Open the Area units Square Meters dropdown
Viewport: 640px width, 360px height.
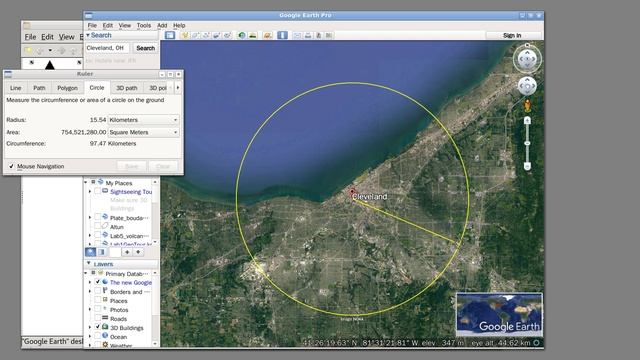point(143,132)
